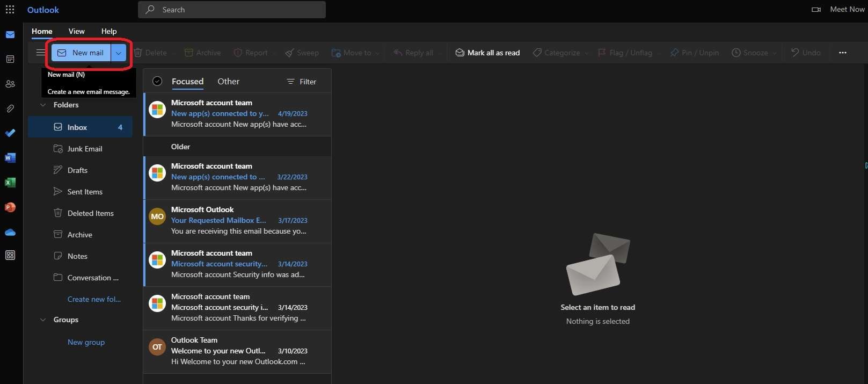The width and height of the screenshot is (868, 384).
Task: Open the Drafts folder
Action: coord(80,170)
